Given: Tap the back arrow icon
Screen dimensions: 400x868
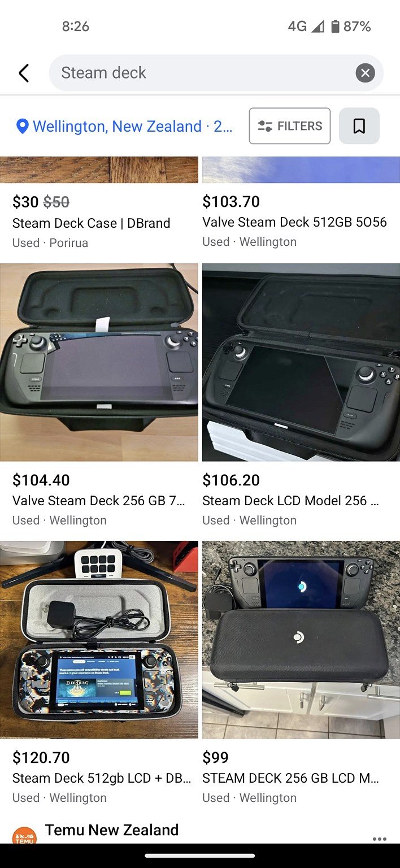Looking at the screenshot, I should (x=24, y=73).
